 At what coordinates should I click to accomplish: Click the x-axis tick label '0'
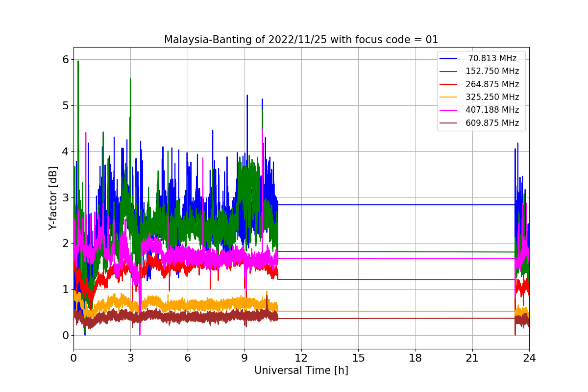pos(73,358)
